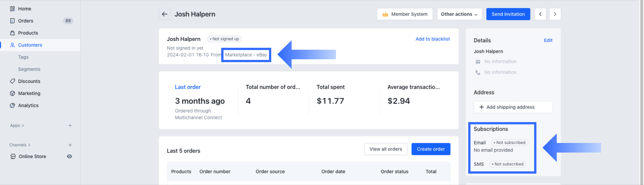Add an app with the Apps plus icon
644x185 pixels.
(70, 125)
